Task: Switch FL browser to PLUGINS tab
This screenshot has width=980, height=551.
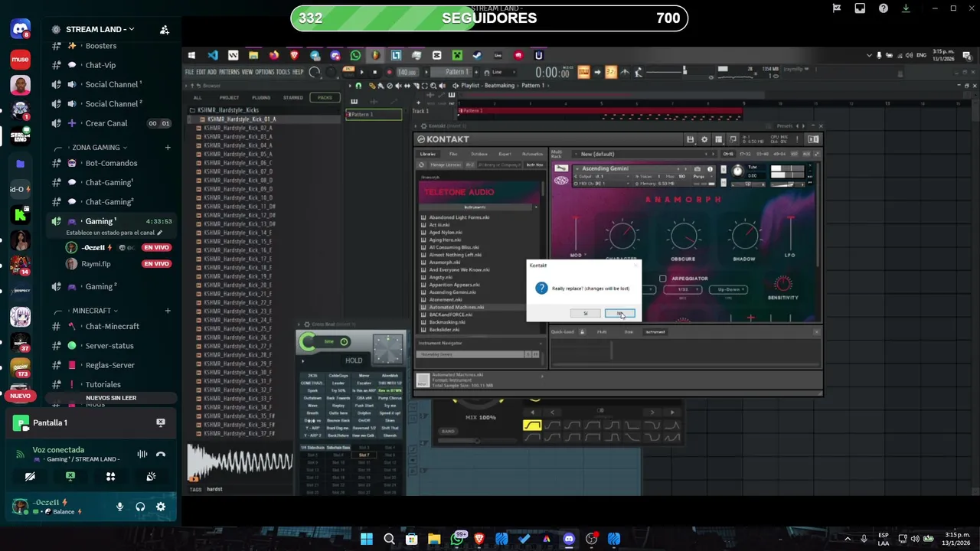Action: tap(261, 97)
